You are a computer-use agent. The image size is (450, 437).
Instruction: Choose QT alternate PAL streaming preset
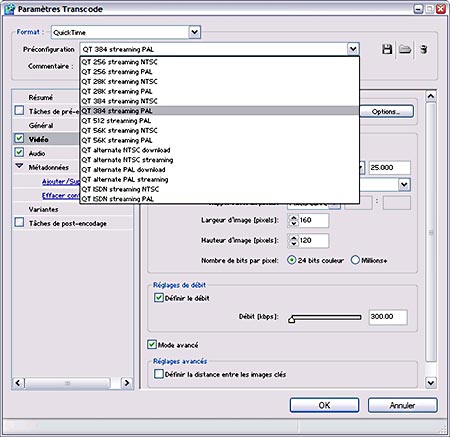click(219, 179)
